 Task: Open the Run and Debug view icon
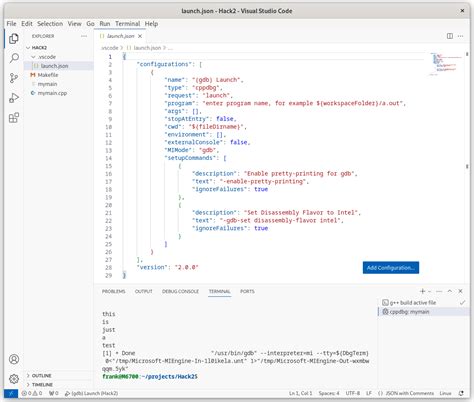[x=14, y=98]
